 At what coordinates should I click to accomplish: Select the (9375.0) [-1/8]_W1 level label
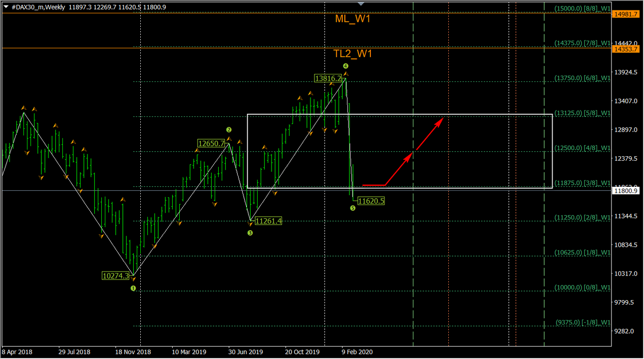[583, 323]
